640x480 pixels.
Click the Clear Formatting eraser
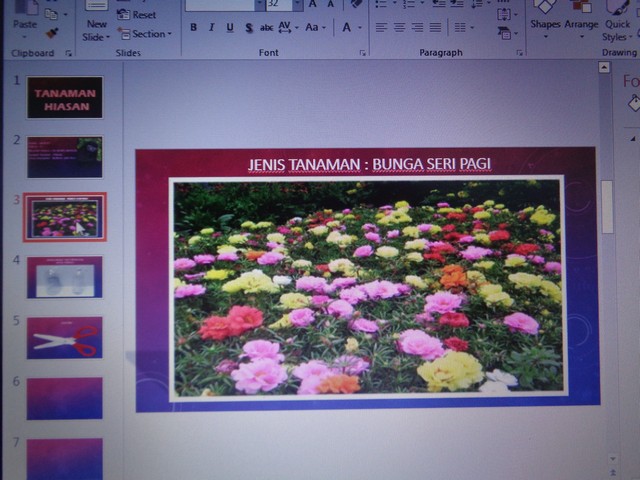pyautogui.click(x=357, y=4)
